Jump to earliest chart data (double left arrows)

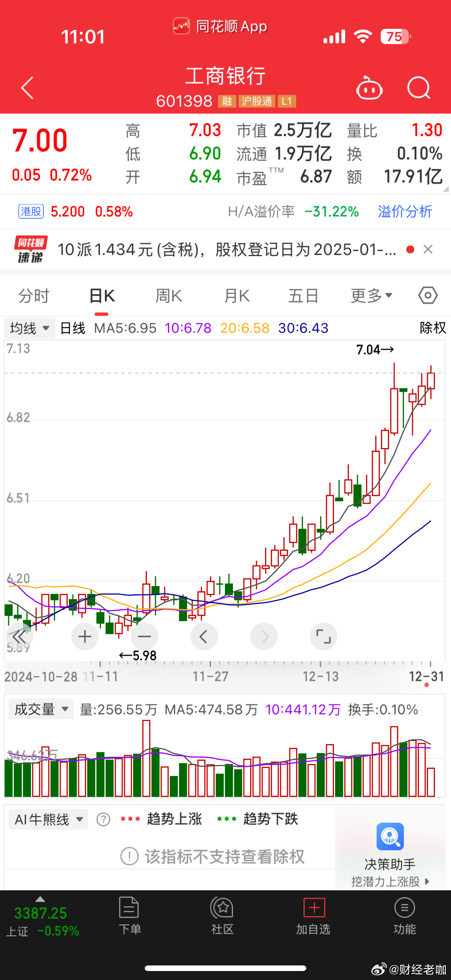(x=19, y=637)
